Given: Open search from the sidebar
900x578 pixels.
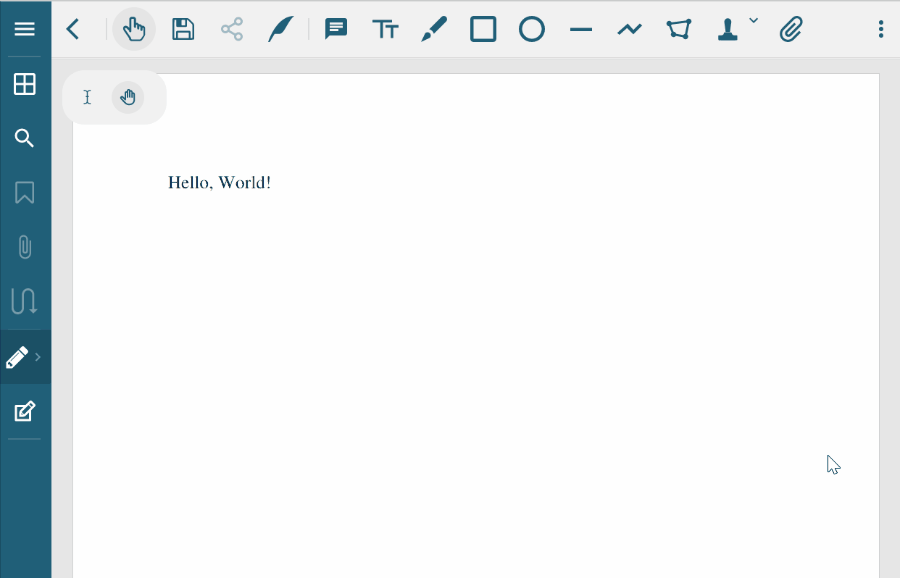Looking at the screenshot, I should pyautogui.click(x=24, y=138).
